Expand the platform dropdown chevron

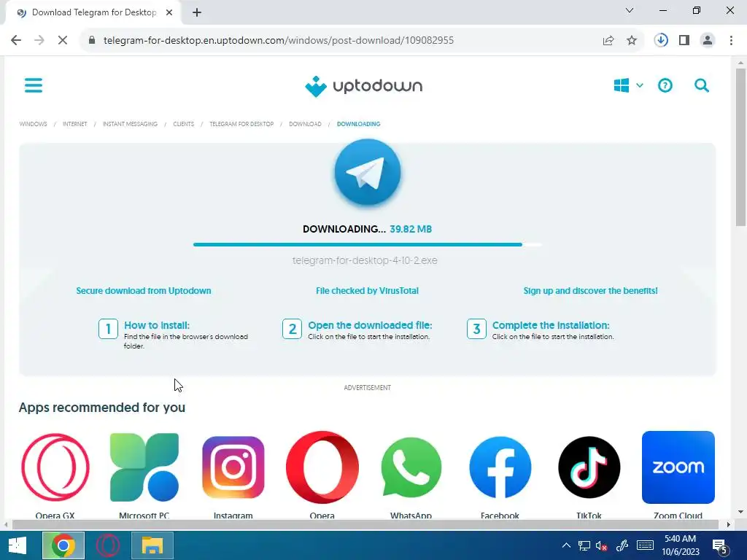pyautogui.click(x=640, y=86)
